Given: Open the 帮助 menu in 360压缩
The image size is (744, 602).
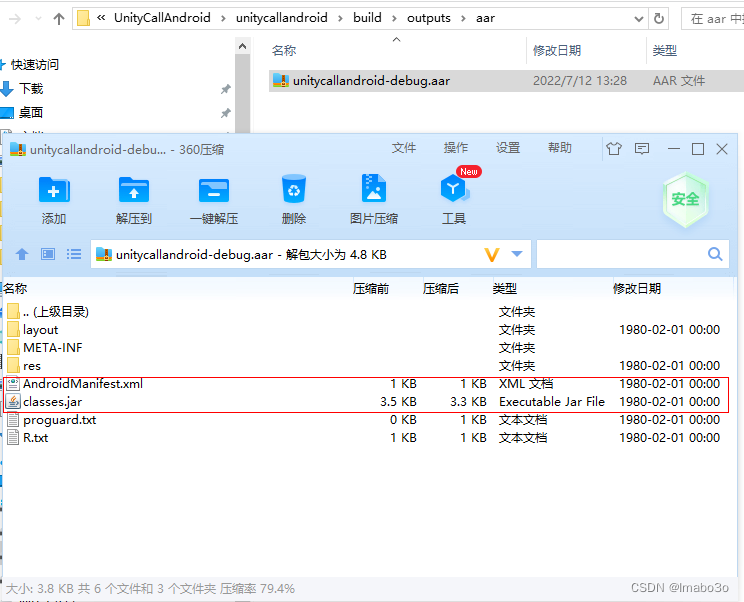Looking at the screenshot, I should (560, 148).
